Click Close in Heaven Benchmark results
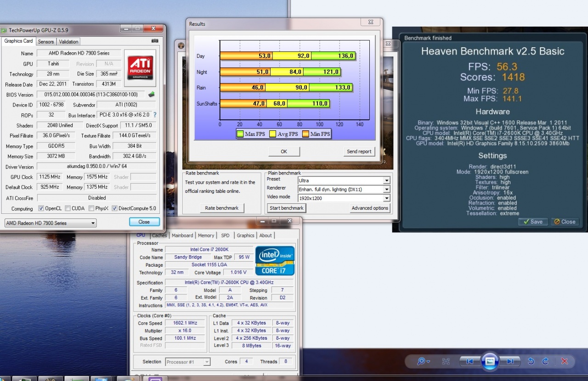588x381 pixels. [x=565, y=222]
